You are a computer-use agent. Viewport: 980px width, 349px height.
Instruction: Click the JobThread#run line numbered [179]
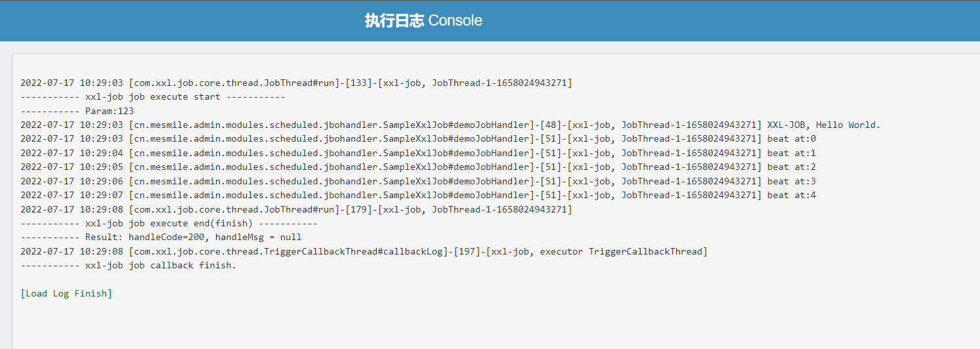(x=296, y=209)
